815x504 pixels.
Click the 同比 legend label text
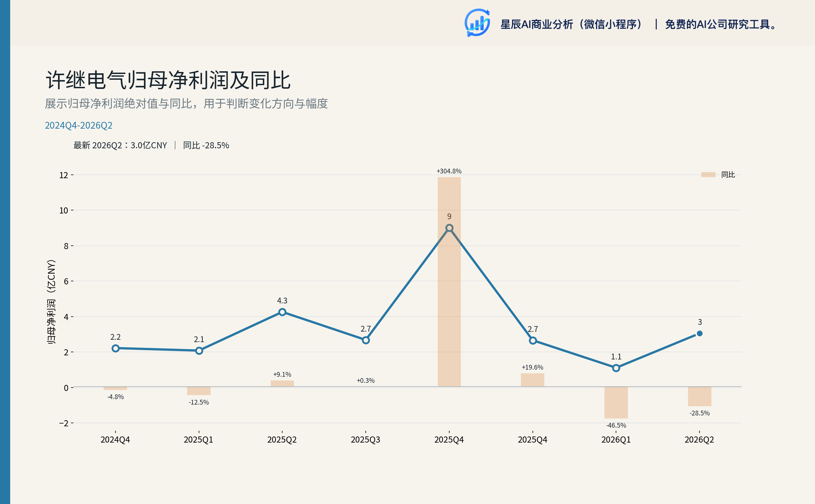click(728, 174)
